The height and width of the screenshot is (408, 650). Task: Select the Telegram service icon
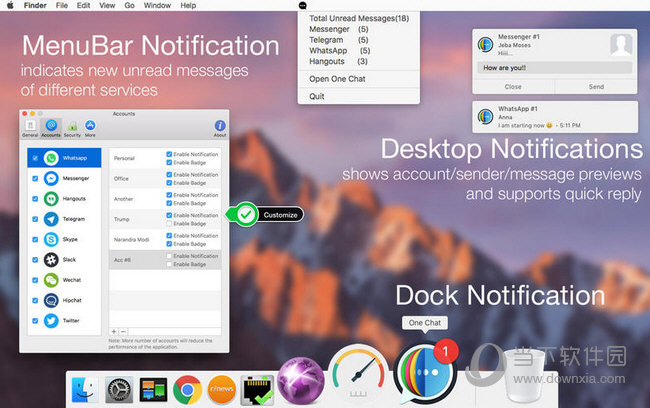51,218
